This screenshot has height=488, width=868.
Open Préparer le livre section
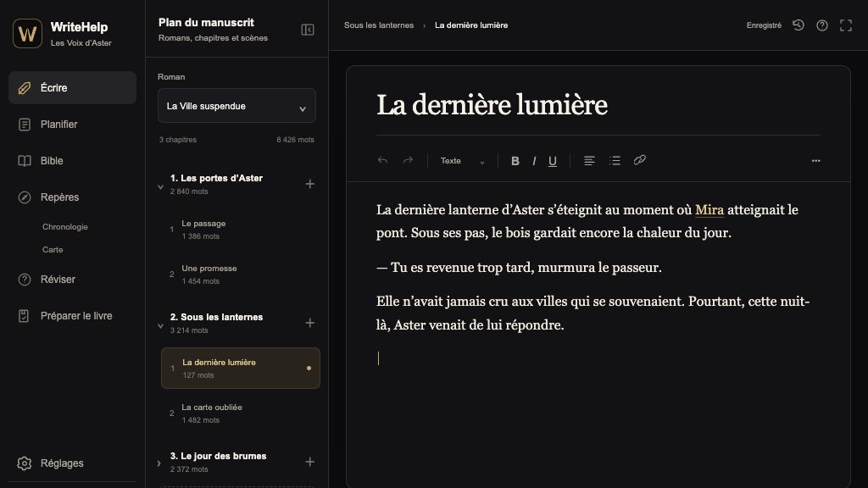(72, 316)
